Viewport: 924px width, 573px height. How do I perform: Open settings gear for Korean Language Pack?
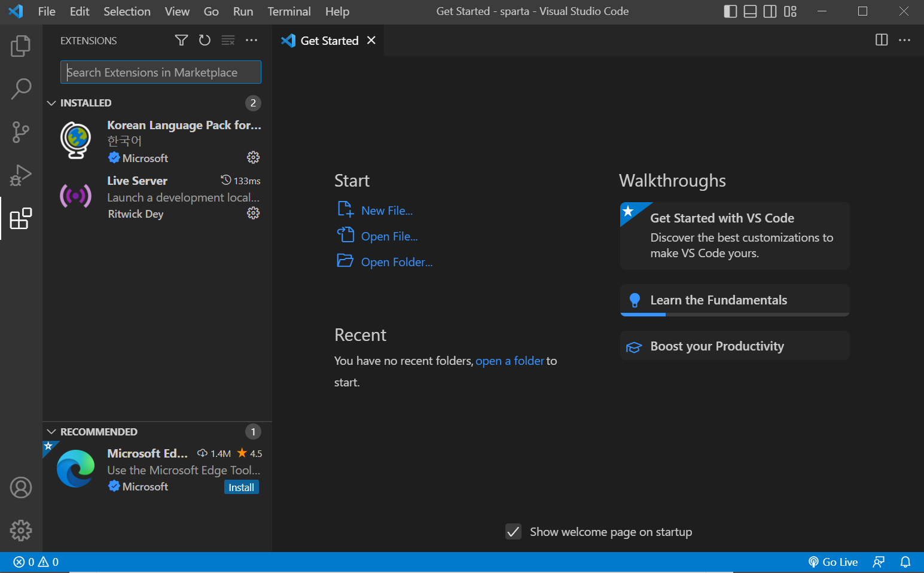[x=254, y=157]
